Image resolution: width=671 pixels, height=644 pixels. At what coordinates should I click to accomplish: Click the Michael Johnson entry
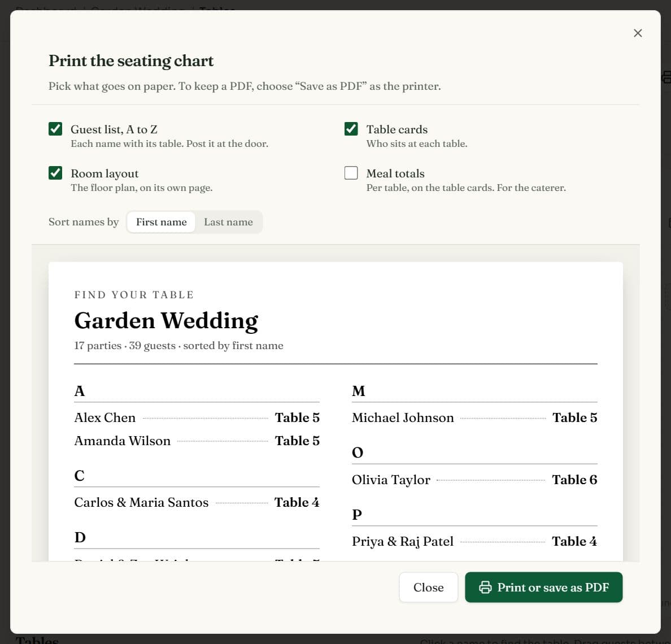(474, 417)
